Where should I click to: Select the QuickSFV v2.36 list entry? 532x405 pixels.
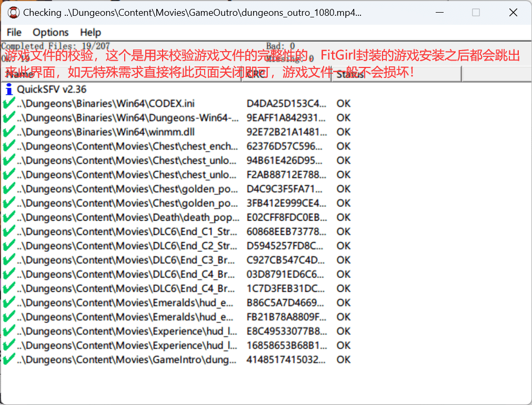click(x=51, y=90)
